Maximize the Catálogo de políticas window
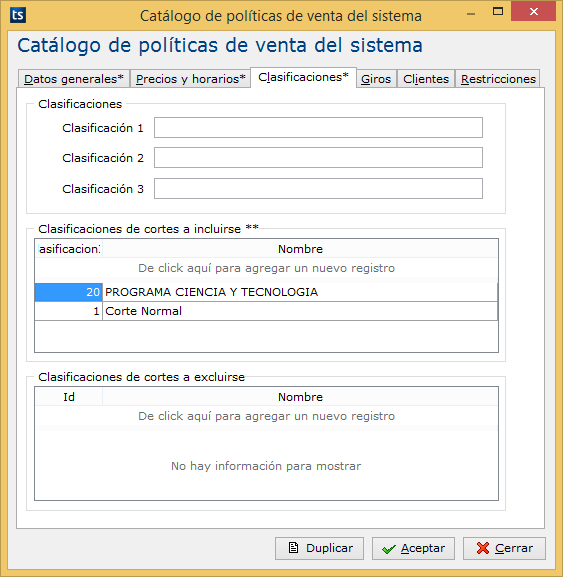The image size is (563, 577). [498, 11]
